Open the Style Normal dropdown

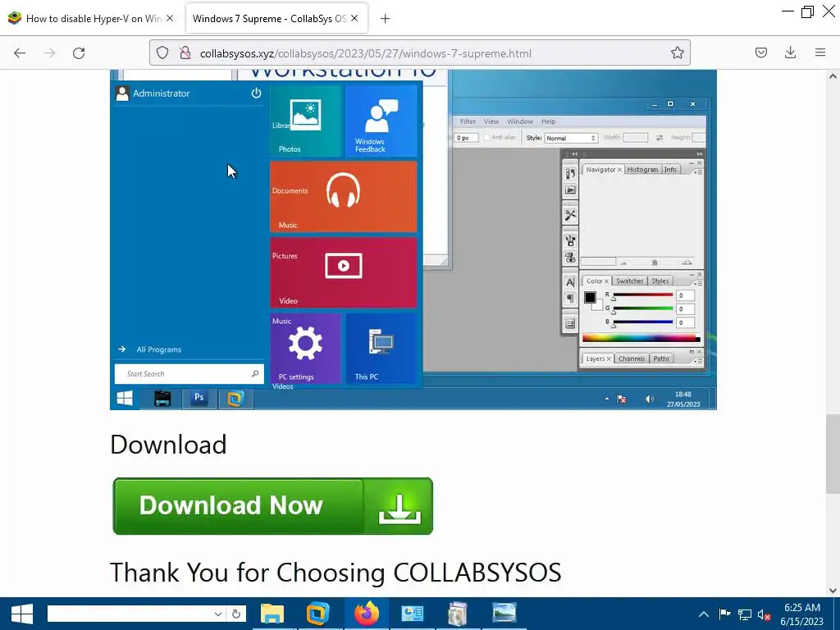click(x=571, y=138)
